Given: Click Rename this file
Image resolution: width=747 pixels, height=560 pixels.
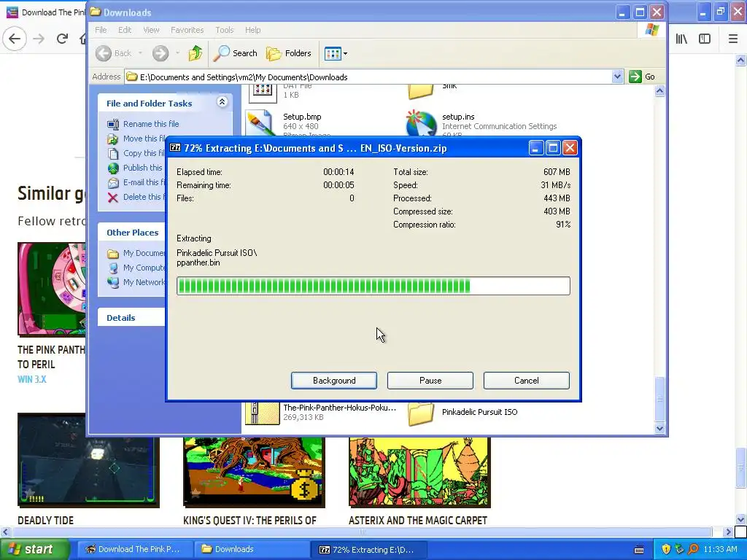Looking at the screenshot, I should click(x=151, y=124).
